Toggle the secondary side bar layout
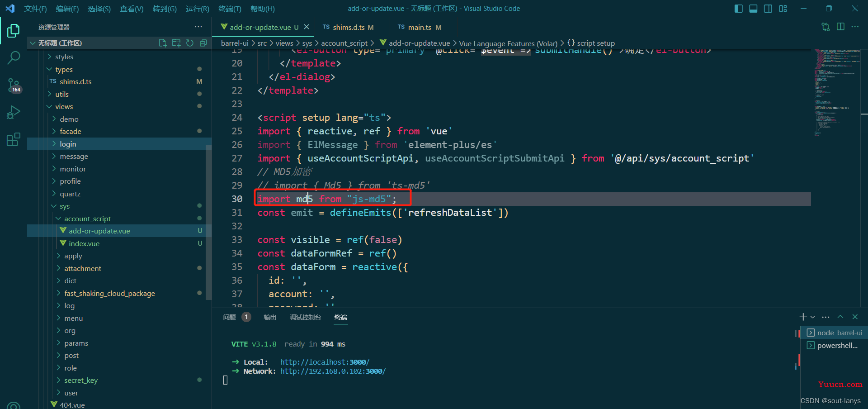This screenshot has width=868, height=409. [768, 9]
